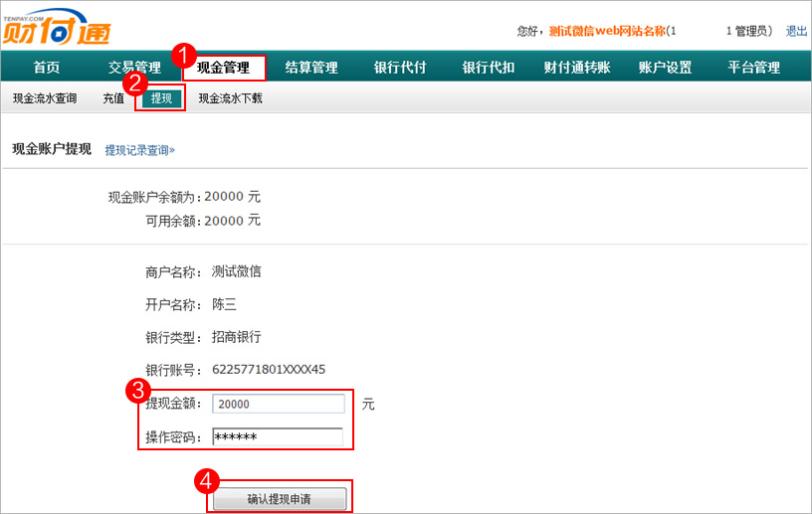Click the account holder name 陈三
Image resolution: width=812 pixels, height=514 pixels.
[x=224, y=304]
